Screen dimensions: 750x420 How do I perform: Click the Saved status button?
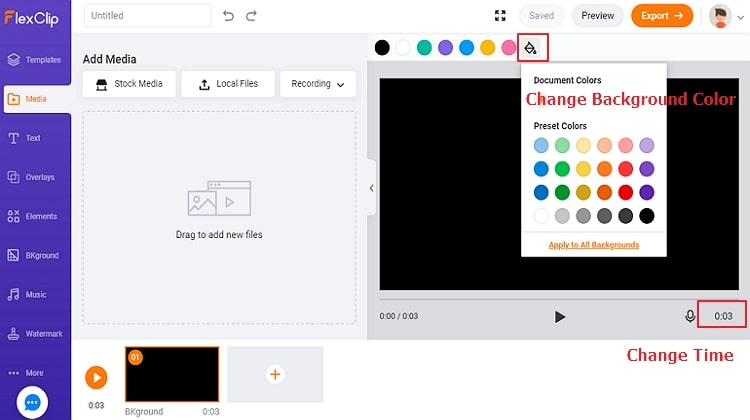click(541, 16)
